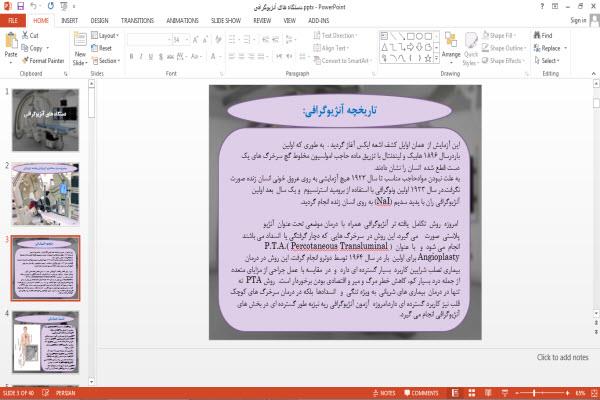Switch to Slide Sorter view in status bar
Image resolution: width=600 pixels, height=400 pixels.
pyautogui.click(x=471, y=393)
